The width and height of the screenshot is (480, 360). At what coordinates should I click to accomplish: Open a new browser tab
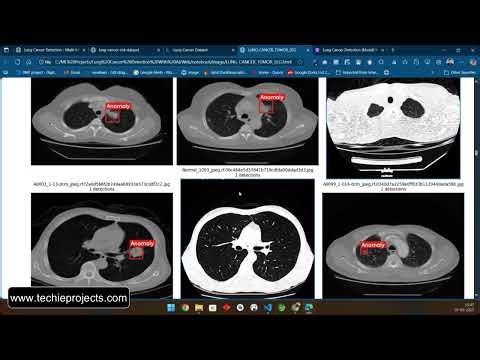point(393,50)
